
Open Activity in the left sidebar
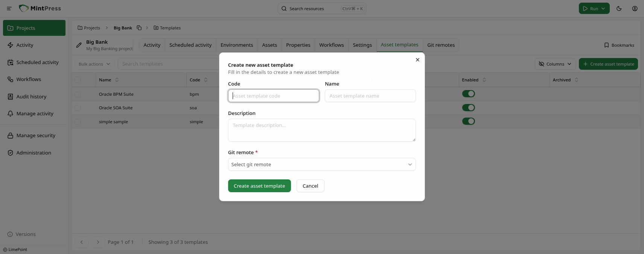(x=34, y=45)
